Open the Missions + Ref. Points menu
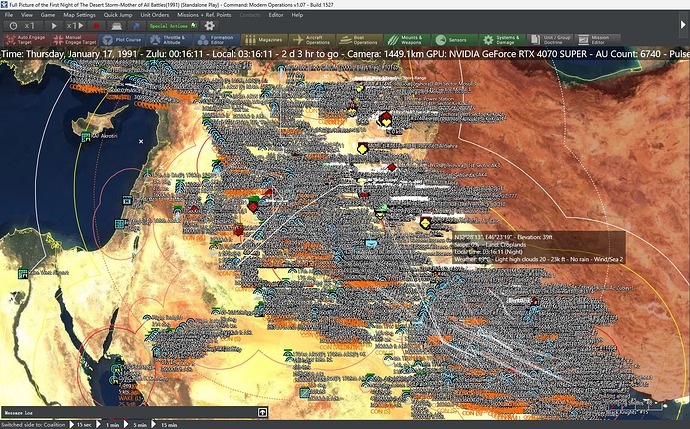 [204, 15]
